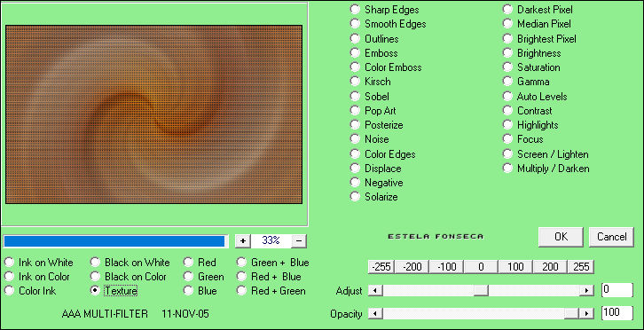The width and height of the screenshot is (644, 330).
Task: Click Adjust slider right arrow
Action: pyautogui.click(x=586, y=291)
